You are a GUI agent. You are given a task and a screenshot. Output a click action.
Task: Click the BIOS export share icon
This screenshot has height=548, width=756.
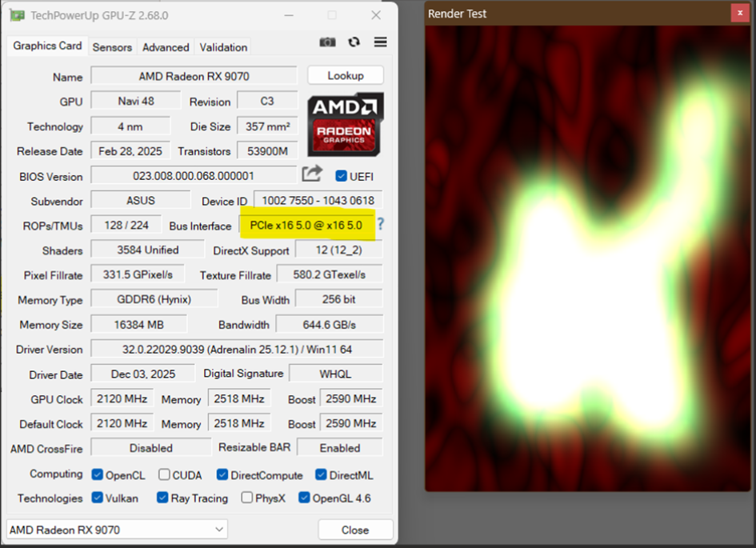tap(312, 174)
